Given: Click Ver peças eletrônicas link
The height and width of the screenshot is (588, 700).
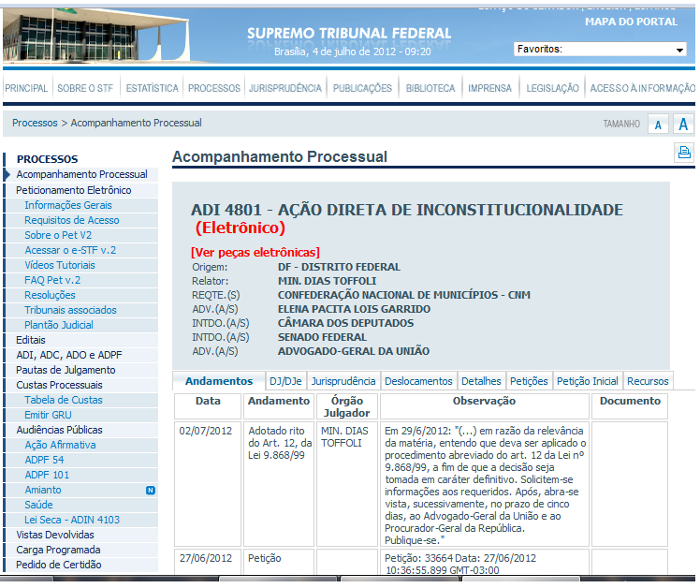Looking at the screenshot, I should click(x=255, y=253).
